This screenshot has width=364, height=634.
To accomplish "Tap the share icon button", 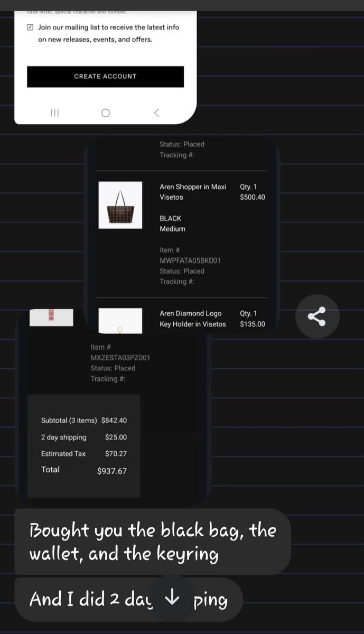I will click(x=317, y=317).
